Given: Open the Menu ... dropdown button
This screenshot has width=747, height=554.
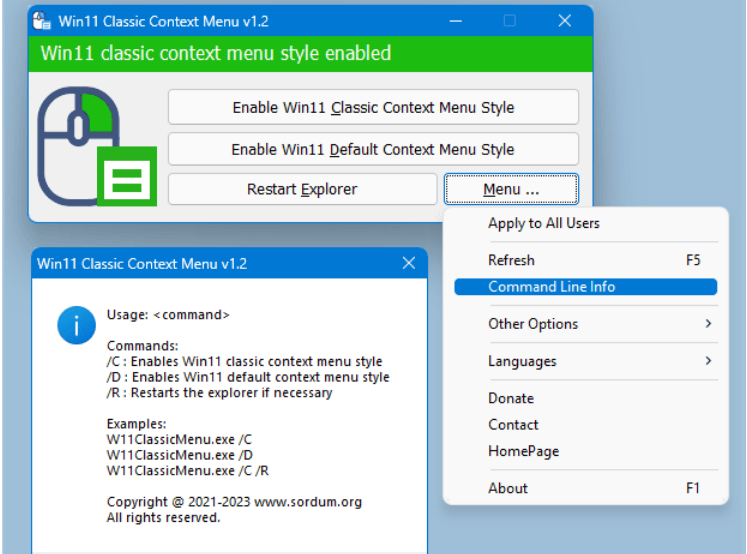Looking at the screenshot, I should (x=511, y=189).
